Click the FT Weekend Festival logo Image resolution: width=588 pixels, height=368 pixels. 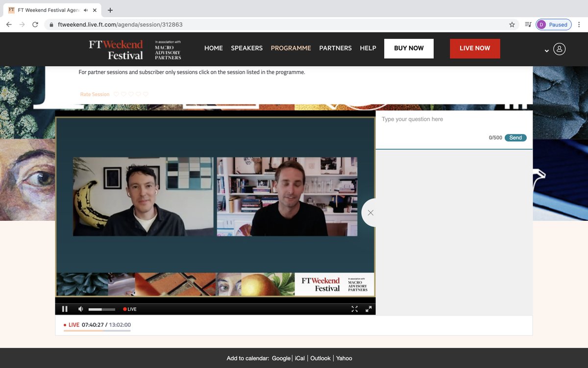click(x=116, y=50)
